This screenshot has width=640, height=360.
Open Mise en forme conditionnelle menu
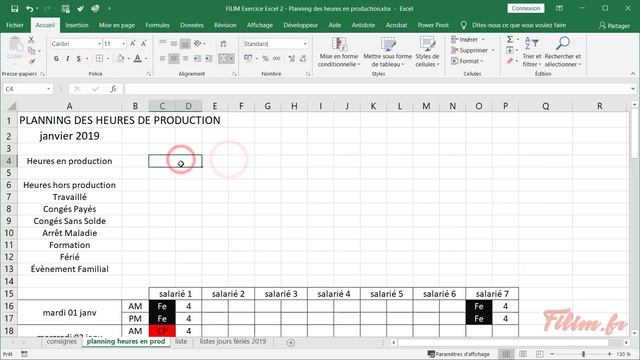(339, 52)
